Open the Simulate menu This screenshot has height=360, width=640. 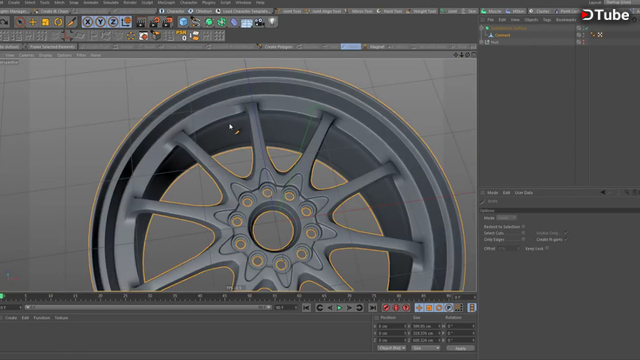110,2
